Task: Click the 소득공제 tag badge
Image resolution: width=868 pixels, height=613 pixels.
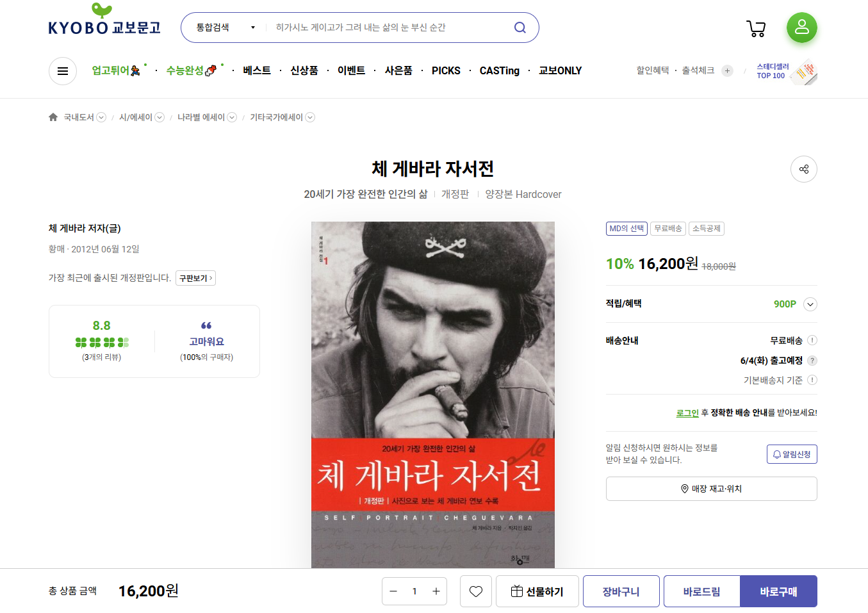Action: click(x=707, y=229)
